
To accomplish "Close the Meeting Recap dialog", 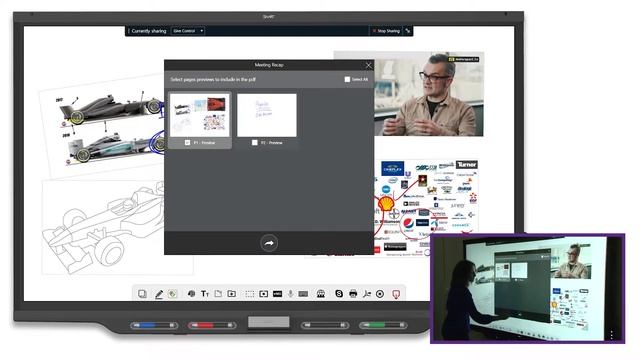I will click(x=369, y=65).
